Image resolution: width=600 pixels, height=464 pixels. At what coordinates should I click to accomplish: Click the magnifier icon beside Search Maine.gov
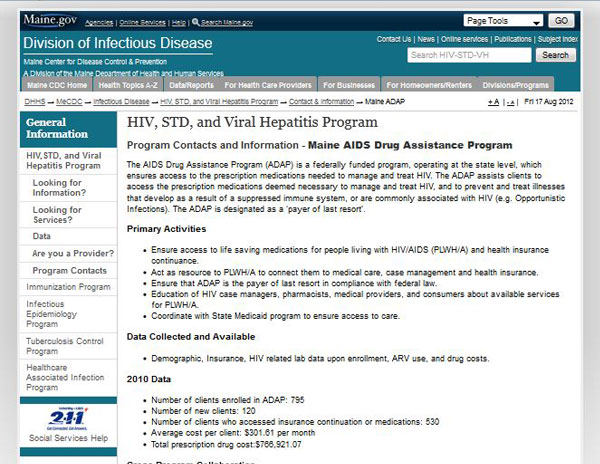pos(196,22)
